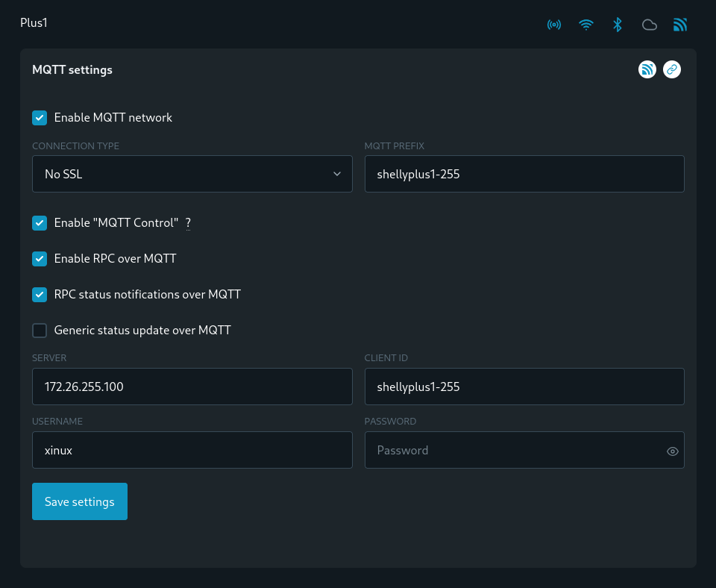
Task: Uncheck RPC status notifications over MQTT
Action: click(x=40, y=295)
